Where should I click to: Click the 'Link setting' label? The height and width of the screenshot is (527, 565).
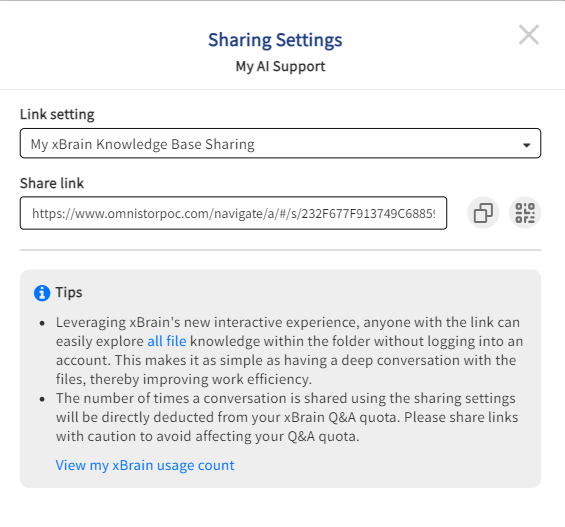click(x=57, y=114)
